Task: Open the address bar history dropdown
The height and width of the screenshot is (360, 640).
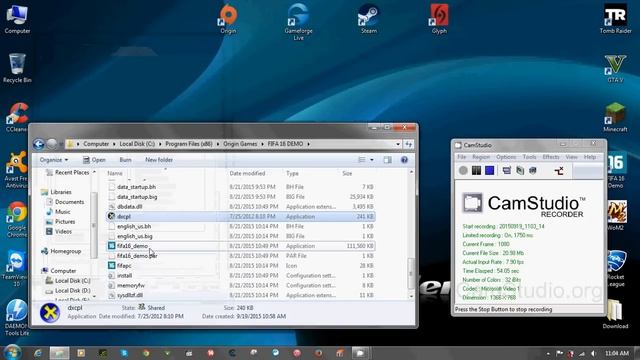Action: click(398, 144)
